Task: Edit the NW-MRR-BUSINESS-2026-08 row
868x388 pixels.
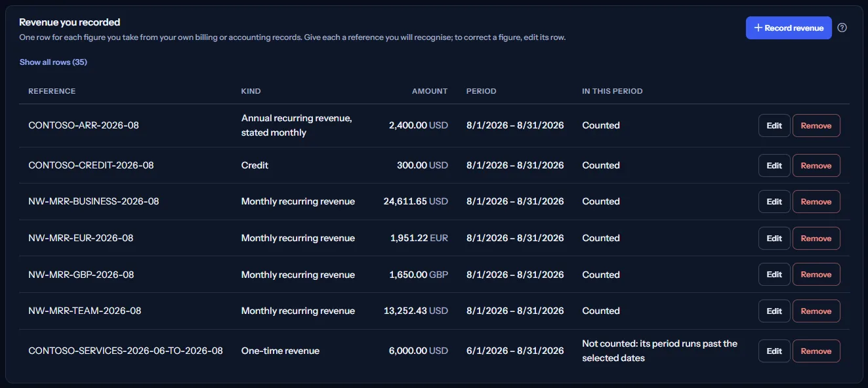Action: (774, 202)
